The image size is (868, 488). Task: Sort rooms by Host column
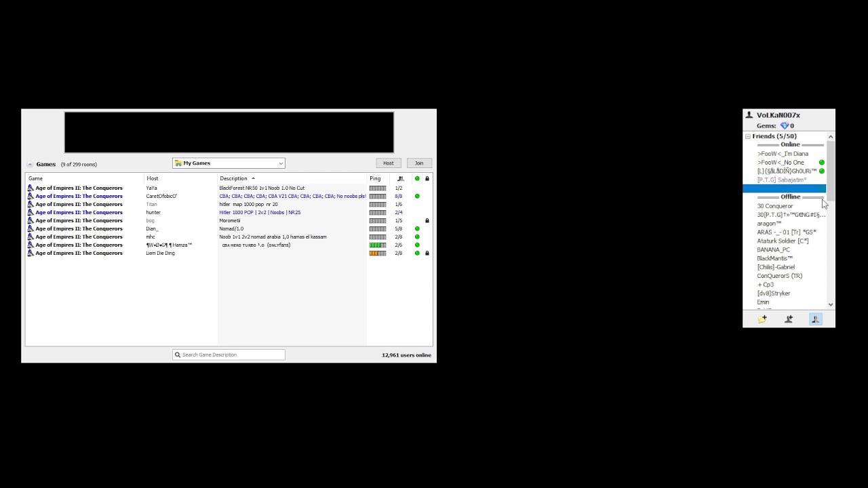point(153,178)
